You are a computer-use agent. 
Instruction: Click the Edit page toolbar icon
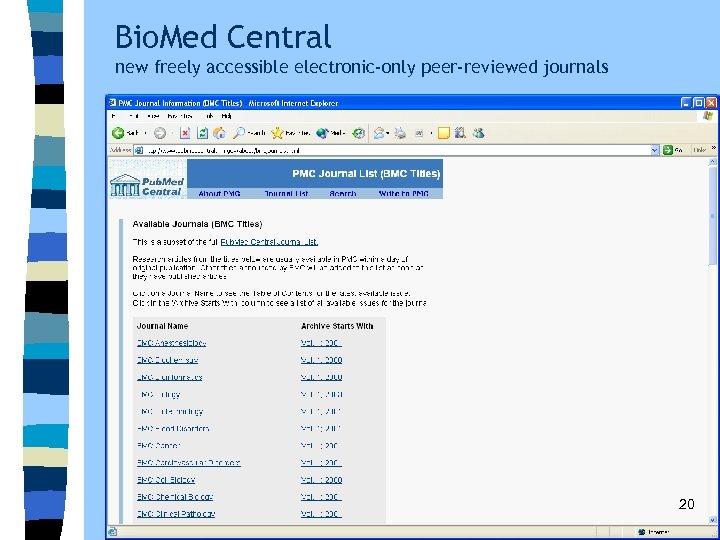tap(419, 133)
